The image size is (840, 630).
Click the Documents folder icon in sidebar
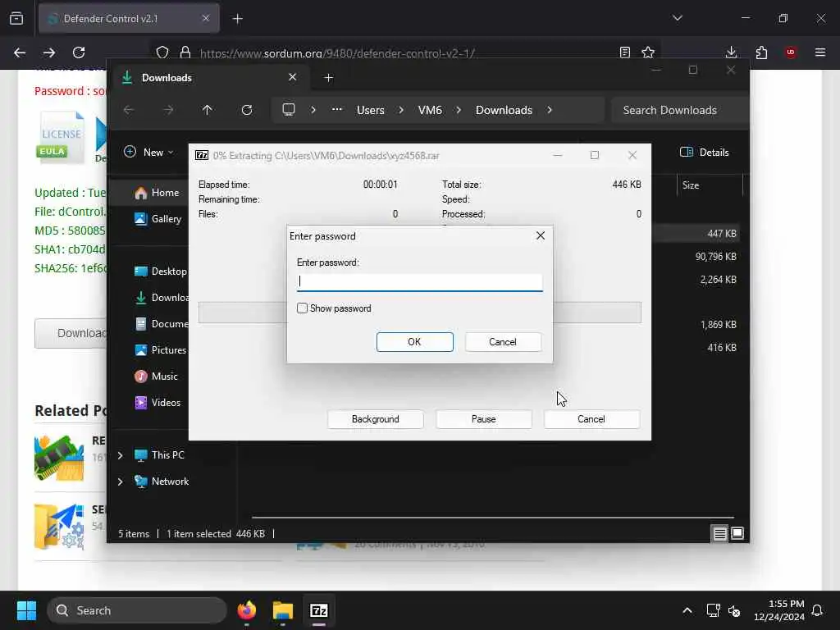point(140,323)
